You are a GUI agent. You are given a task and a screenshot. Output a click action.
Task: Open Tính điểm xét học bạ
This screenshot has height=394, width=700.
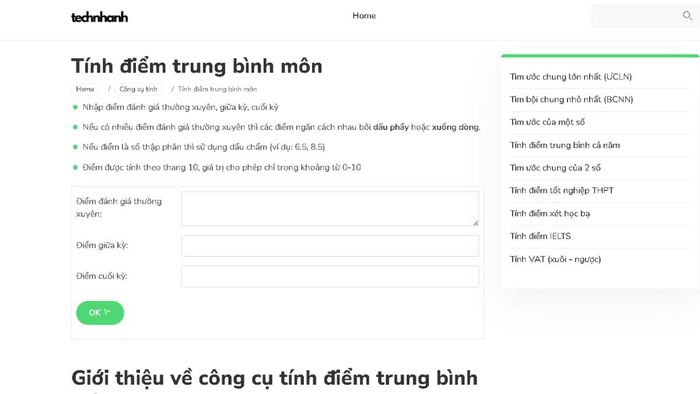550,213
